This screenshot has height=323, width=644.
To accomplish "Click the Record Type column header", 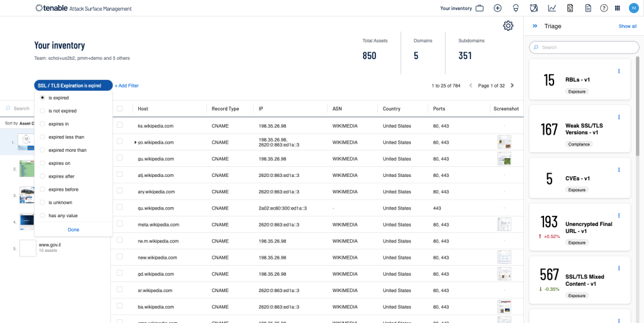I will point(225,109).
